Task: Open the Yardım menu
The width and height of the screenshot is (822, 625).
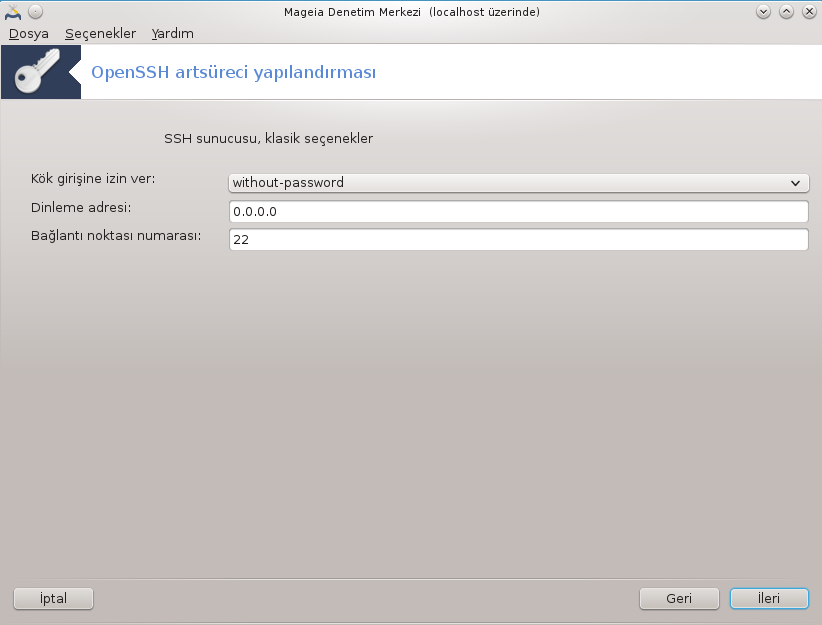Action: (x=172, y=34)
